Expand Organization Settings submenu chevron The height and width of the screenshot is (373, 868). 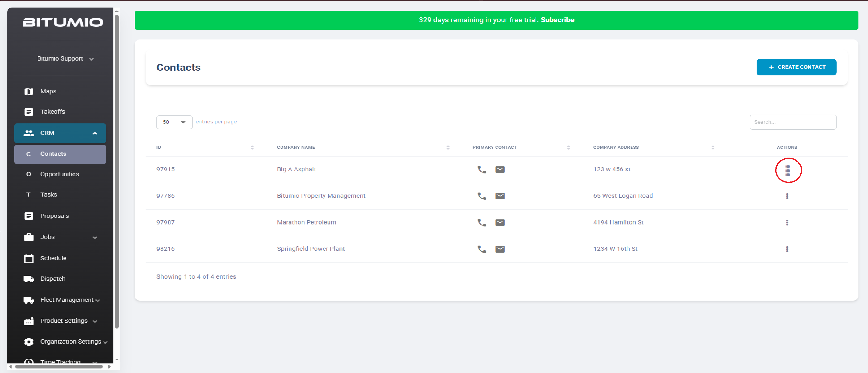(105, 342)
